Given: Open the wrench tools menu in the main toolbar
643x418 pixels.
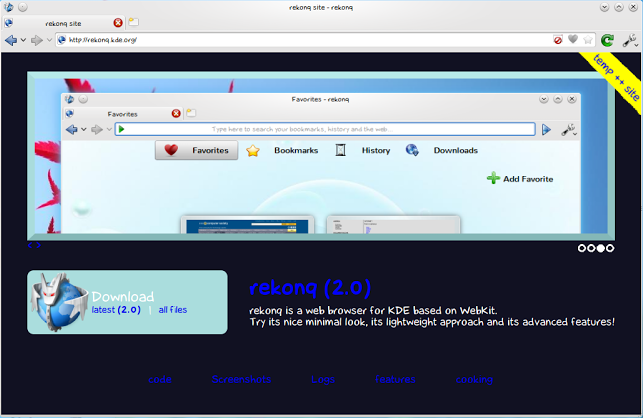Looking at the screenshot, I should pos(629,40).
